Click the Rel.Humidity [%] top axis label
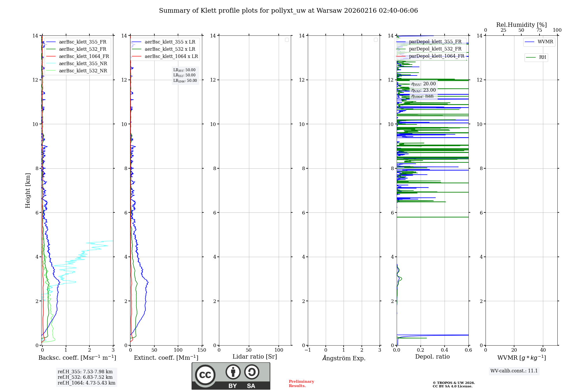 [521, 25]
